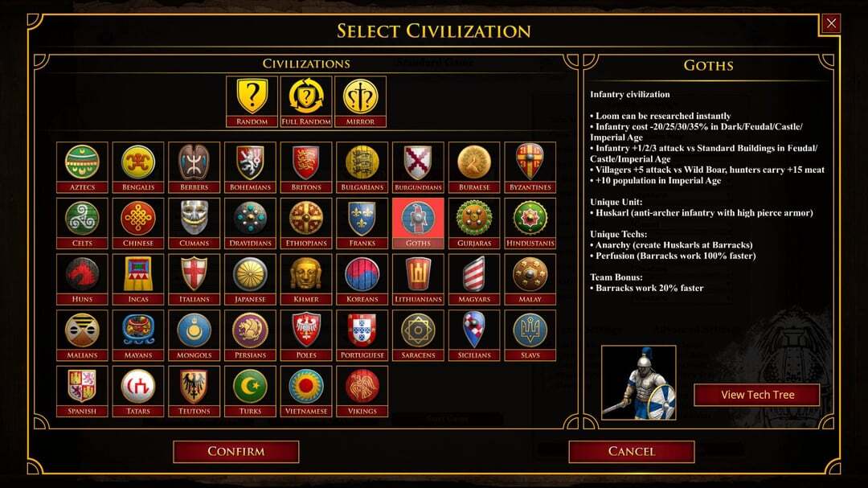Select the Random civilization option

point(252,102)
